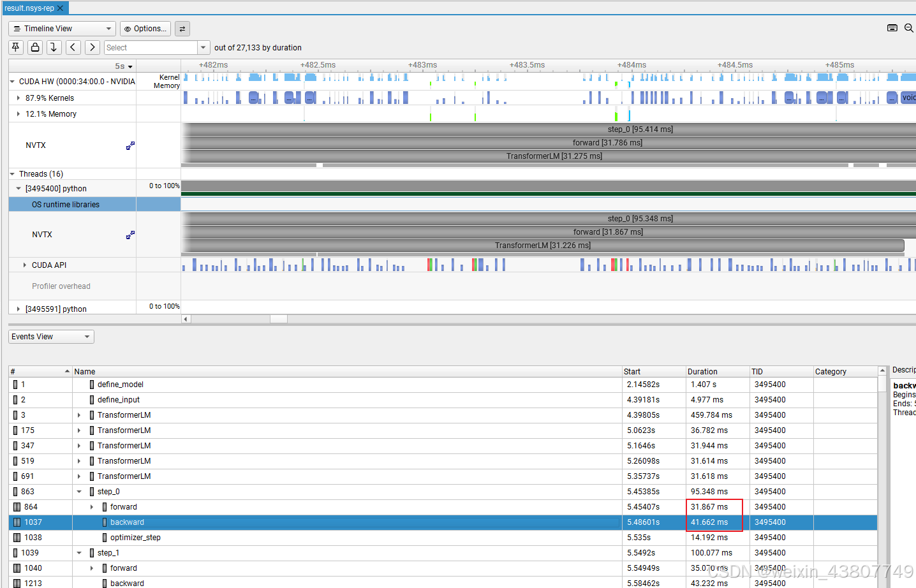This screenshot has height=588, width=916.
Task: Expand the upper NVTX row under CUDA HW
Action: pyautogui.click(x=130, y=145)
